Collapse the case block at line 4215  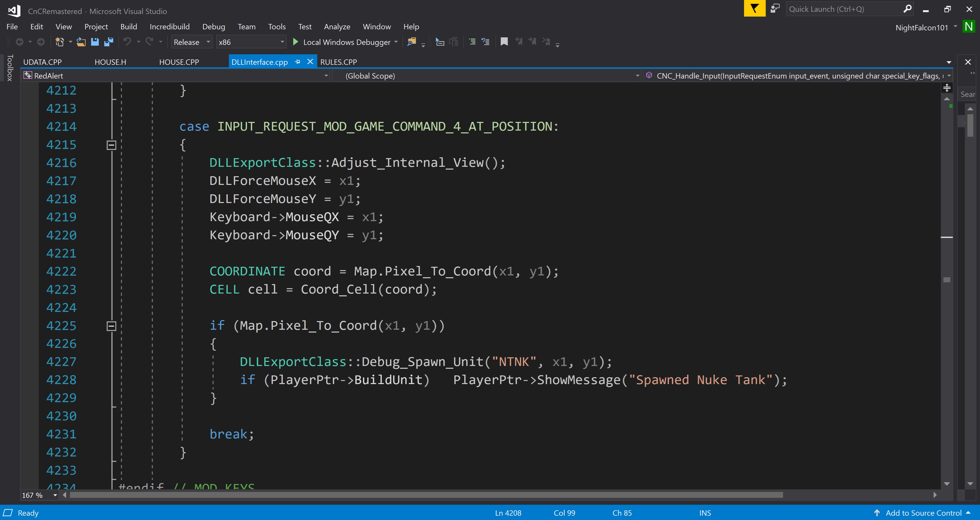point(111,145)
